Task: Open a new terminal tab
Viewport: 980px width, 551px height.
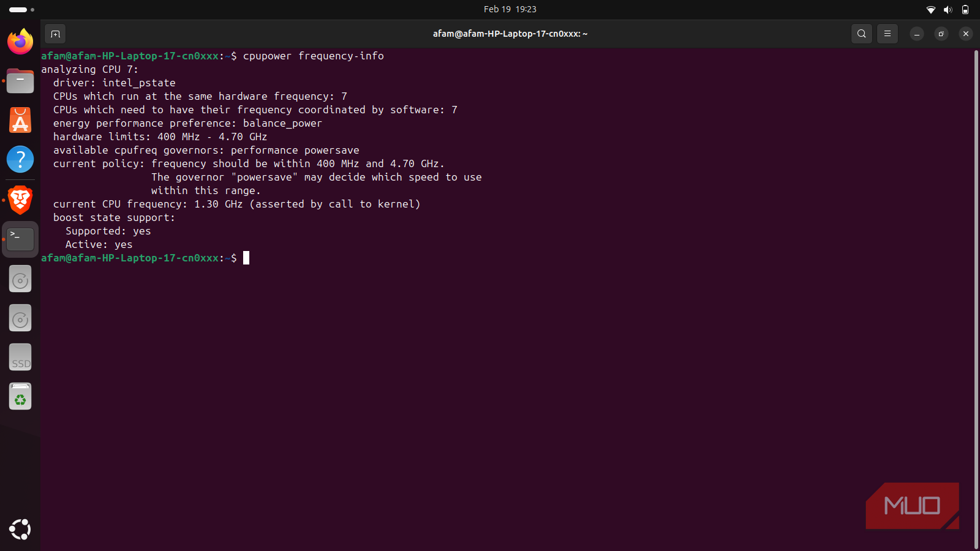Action: pyautogui.click(x=55, y=34)
